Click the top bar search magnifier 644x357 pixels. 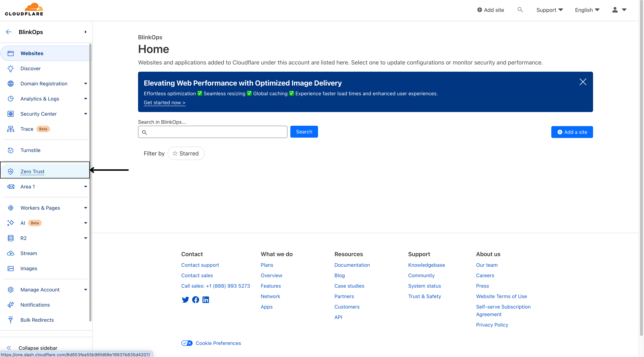click(x=520, y=10)
